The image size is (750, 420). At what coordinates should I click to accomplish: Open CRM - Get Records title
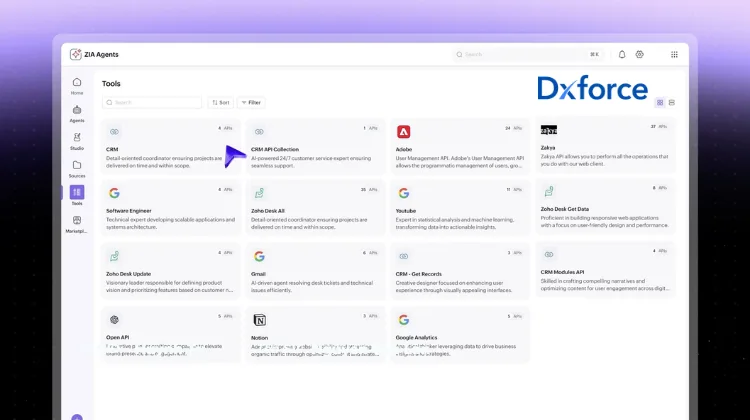(419, 274)
